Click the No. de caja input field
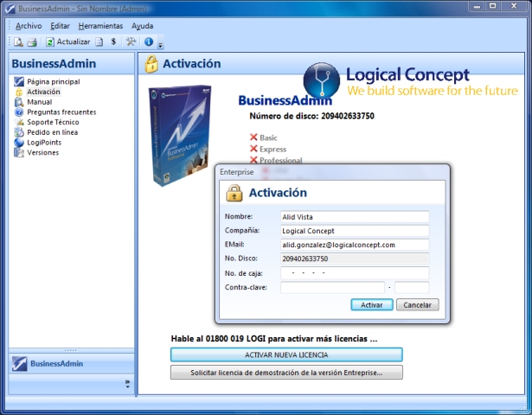 click(x=355, y=273)
